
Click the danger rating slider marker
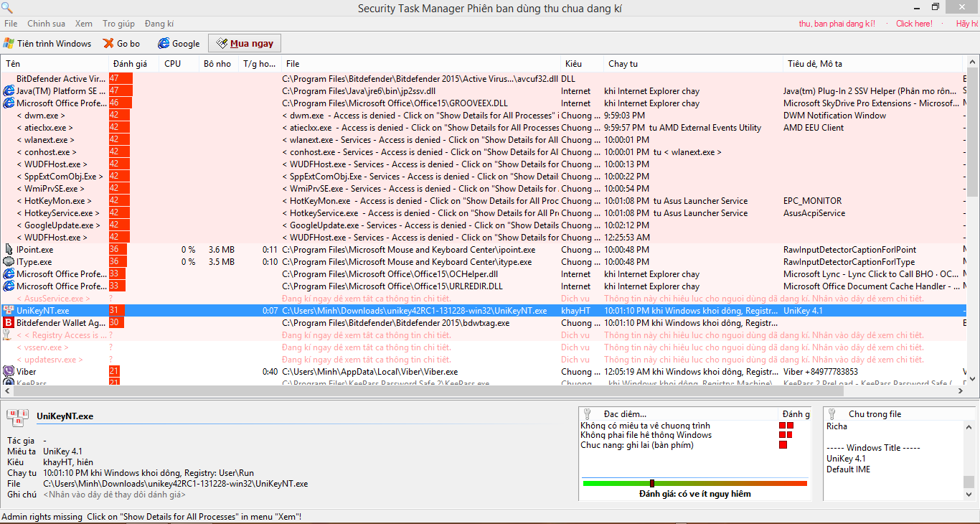click(651, 483)
